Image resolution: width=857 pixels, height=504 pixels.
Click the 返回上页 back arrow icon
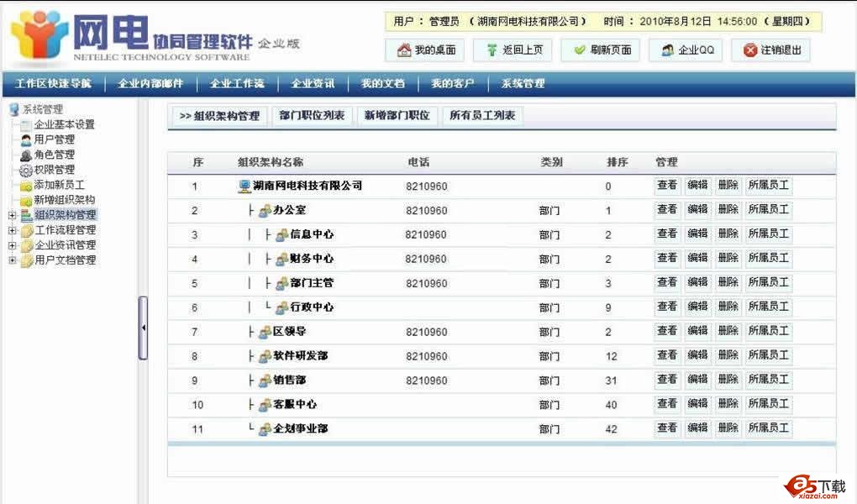(x=492, y=50)
